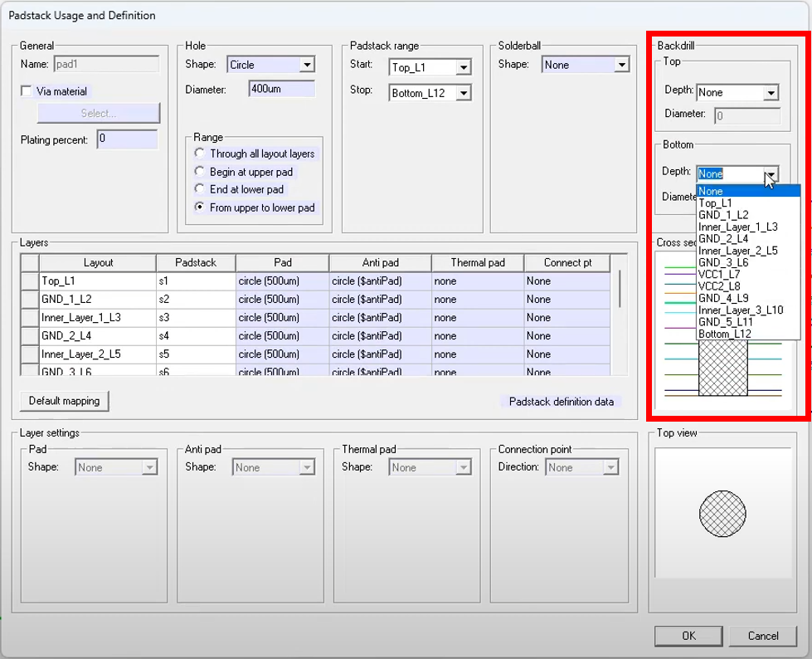Click the hatched pad in Top view

[722, 514]
